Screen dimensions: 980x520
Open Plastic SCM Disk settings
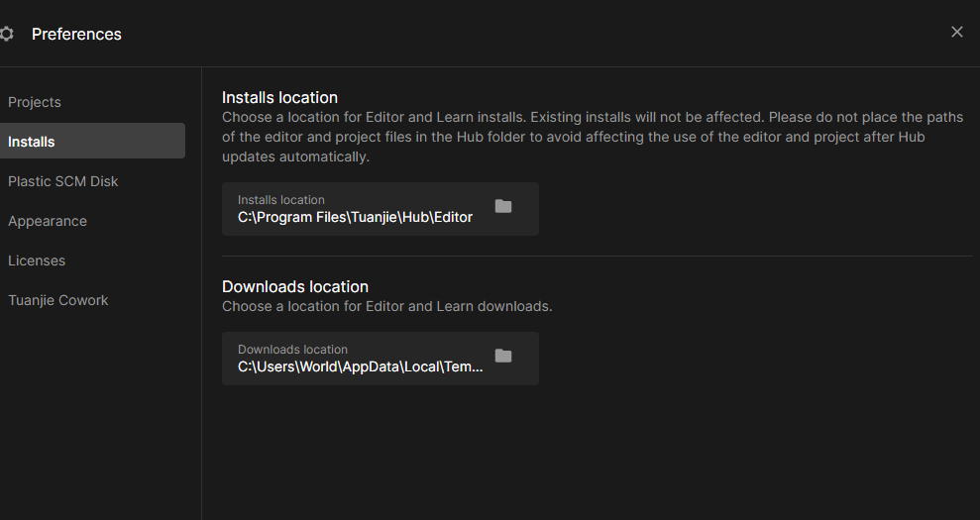click(x=63, y=181)
